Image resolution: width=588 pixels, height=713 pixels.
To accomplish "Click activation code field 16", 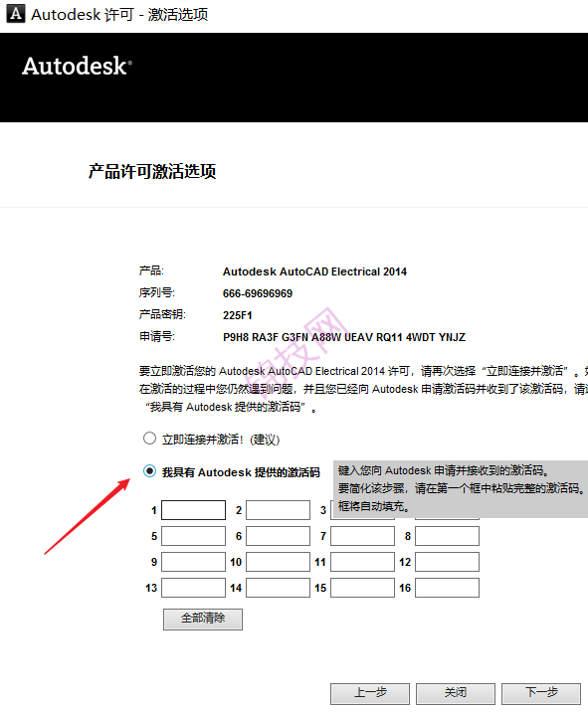I will pos(447,588).
